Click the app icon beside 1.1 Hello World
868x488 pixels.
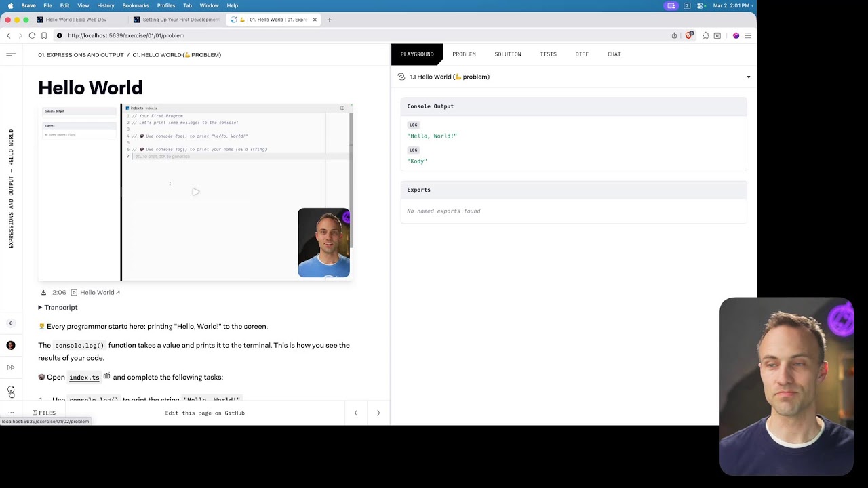(x=401, y=77)
